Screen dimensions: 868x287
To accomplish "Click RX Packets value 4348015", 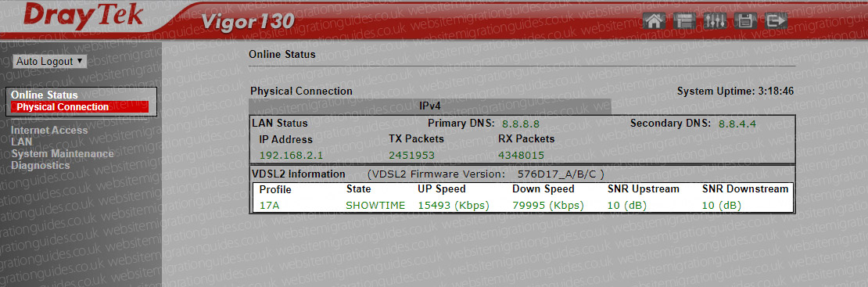I will click(521, 156).
